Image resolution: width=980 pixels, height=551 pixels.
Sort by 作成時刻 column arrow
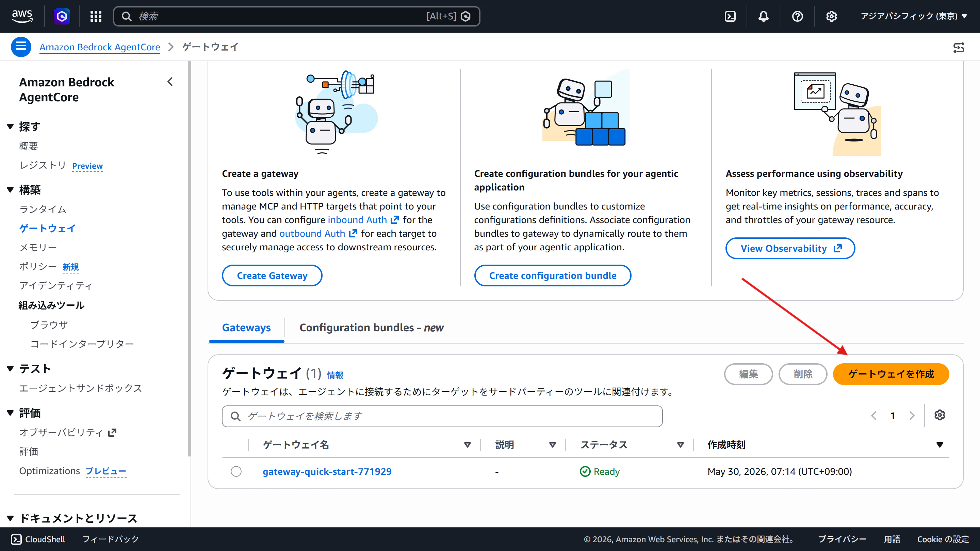point(940,445)
